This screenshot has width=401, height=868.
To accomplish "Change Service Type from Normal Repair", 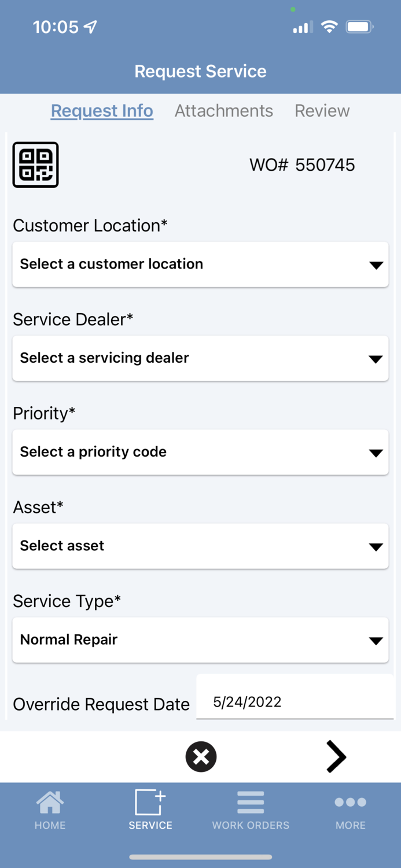I will [200, 639].
